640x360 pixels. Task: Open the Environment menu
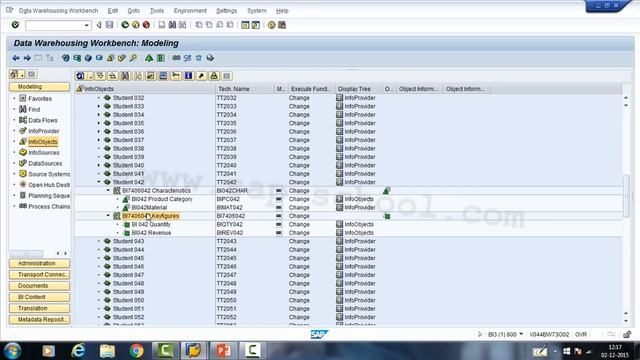pyautogui.click(x=190, y=11)
